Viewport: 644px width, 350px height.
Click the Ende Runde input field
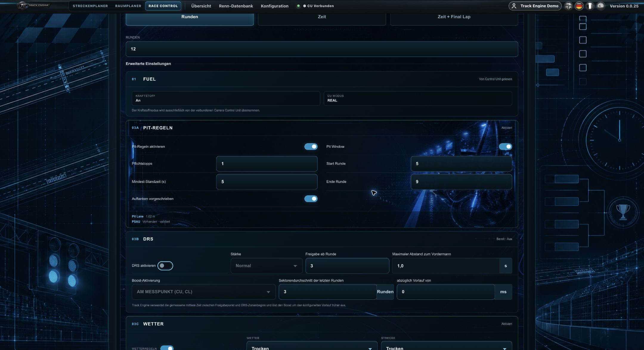461,182
